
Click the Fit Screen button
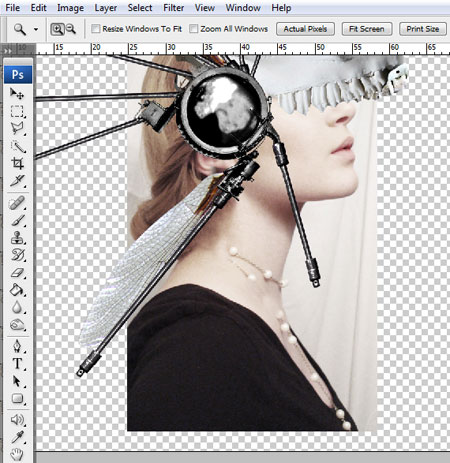[367, 29]
